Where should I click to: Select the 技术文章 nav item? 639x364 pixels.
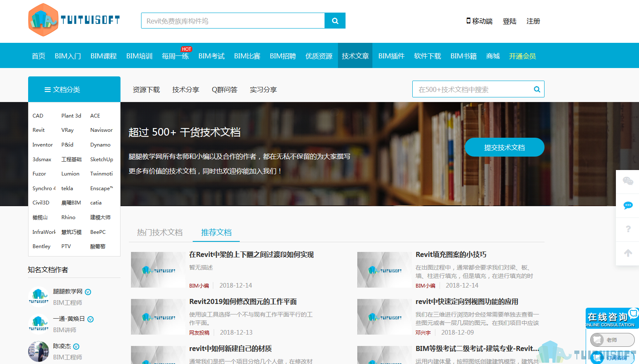355,56
